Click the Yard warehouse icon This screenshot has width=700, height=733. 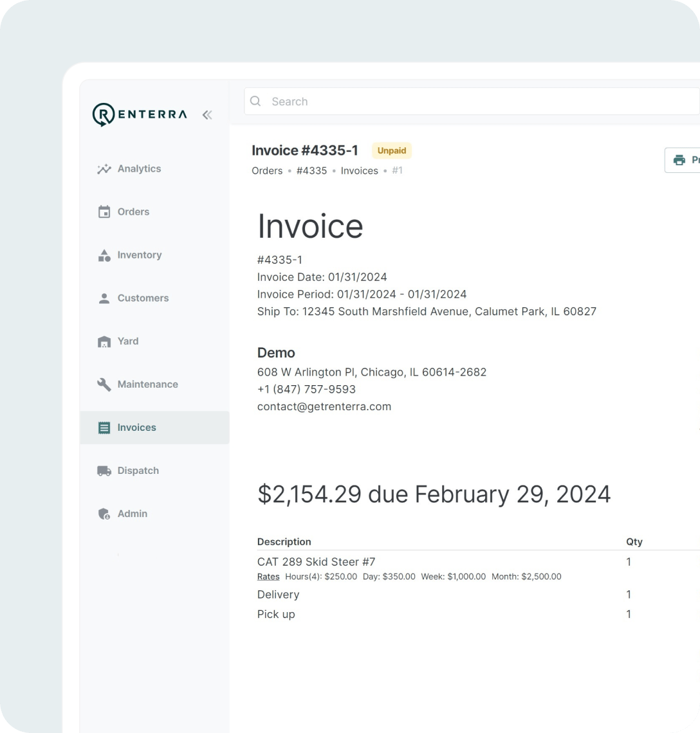pos(104,341)
